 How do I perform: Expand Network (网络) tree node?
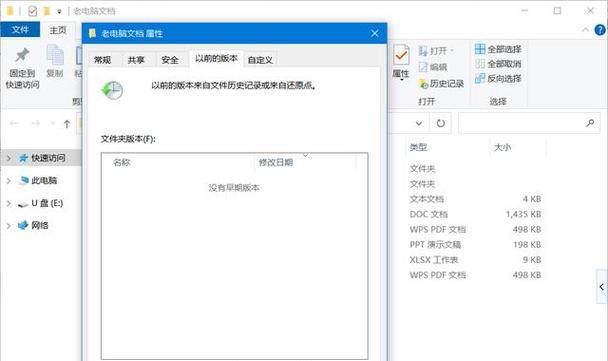click(9, 226)
